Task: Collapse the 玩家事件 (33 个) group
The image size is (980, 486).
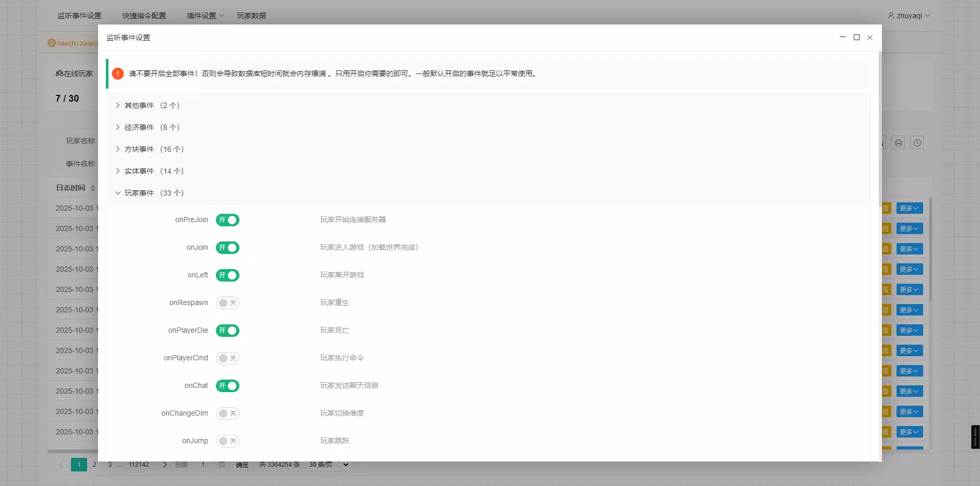Action: 488,193
